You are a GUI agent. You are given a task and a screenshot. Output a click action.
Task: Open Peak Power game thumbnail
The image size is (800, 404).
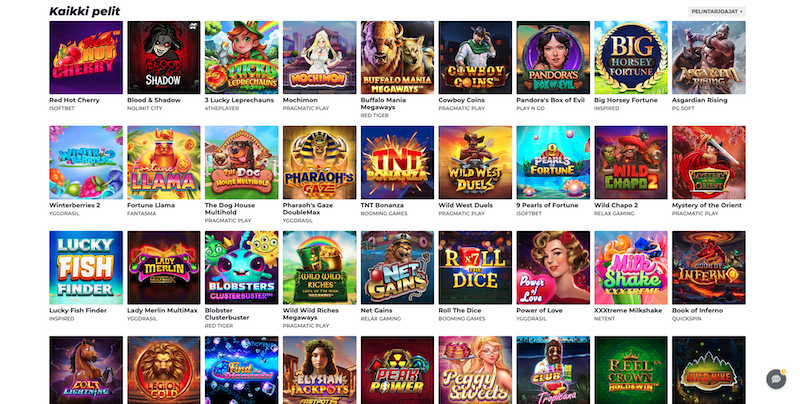[x=397, y=370]
